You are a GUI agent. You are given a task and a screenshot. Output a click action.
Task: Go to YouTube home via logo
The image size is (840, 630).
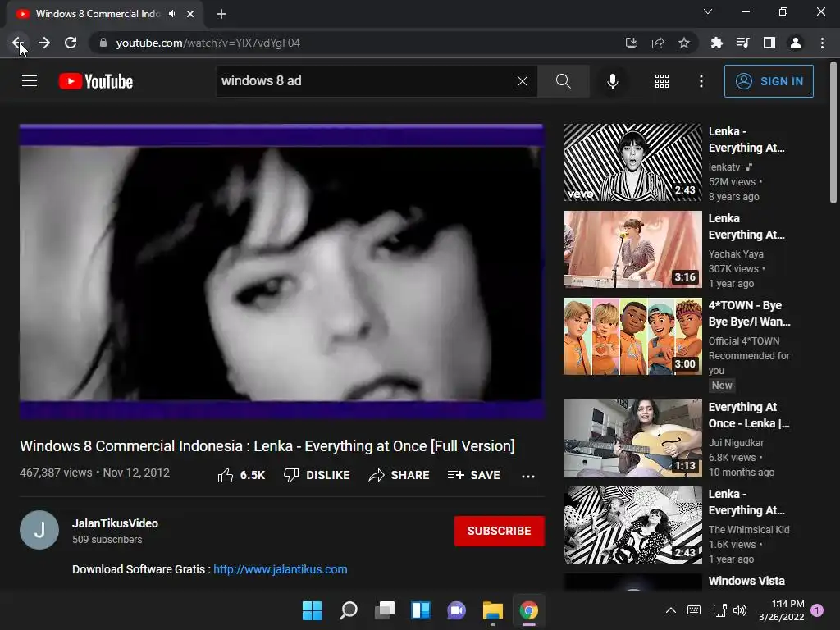(96, 81)
